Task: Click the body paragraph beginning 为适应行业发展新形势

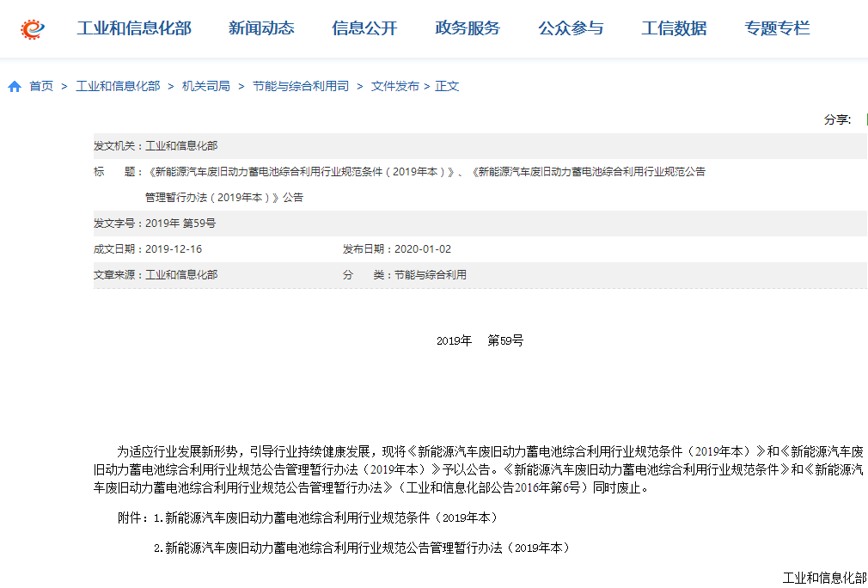Action: [x=480, y=469]
